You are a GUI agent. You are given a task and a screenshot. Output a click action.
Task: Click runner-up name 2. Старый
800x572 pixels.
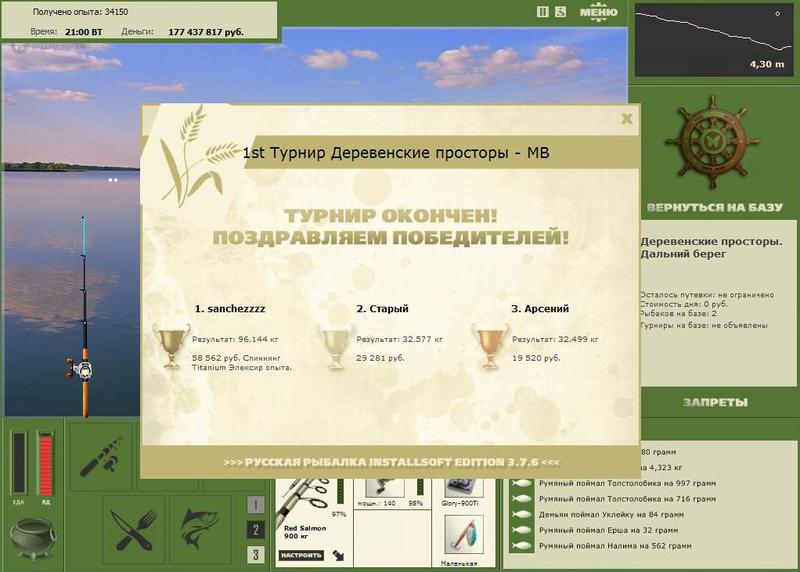pos(383,309)
